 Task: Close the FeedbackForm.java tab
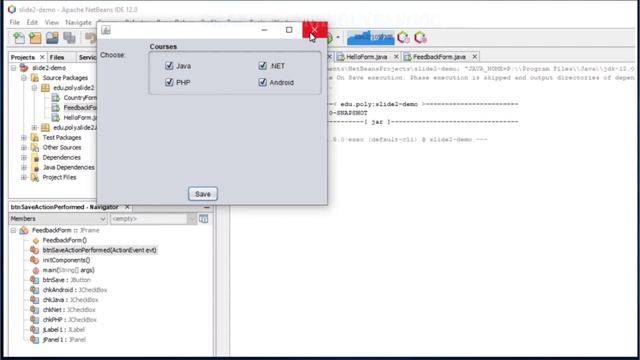pos(475,57)
